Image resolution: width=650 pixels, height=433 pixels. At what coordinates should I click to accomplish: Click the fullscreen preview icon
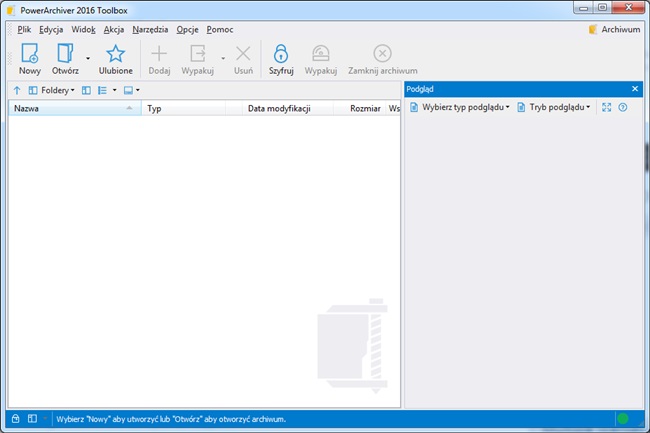(606, 107)
